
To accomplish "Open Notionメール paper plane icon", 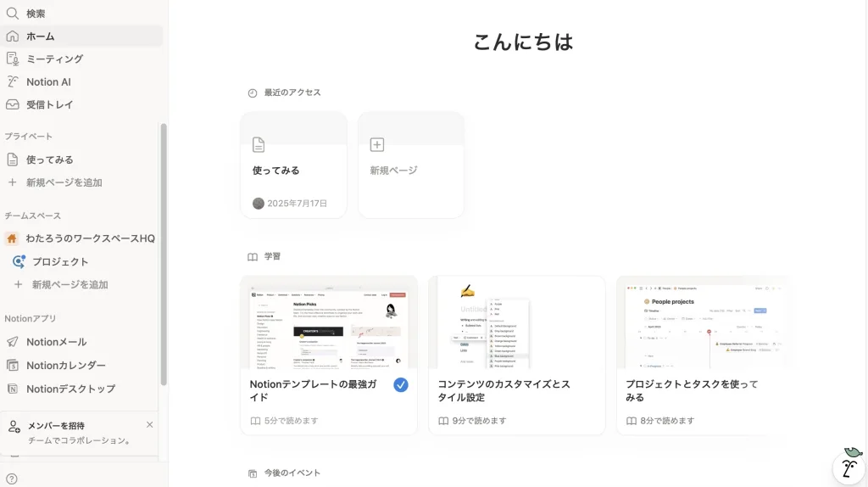I will (x=12, y=342).
